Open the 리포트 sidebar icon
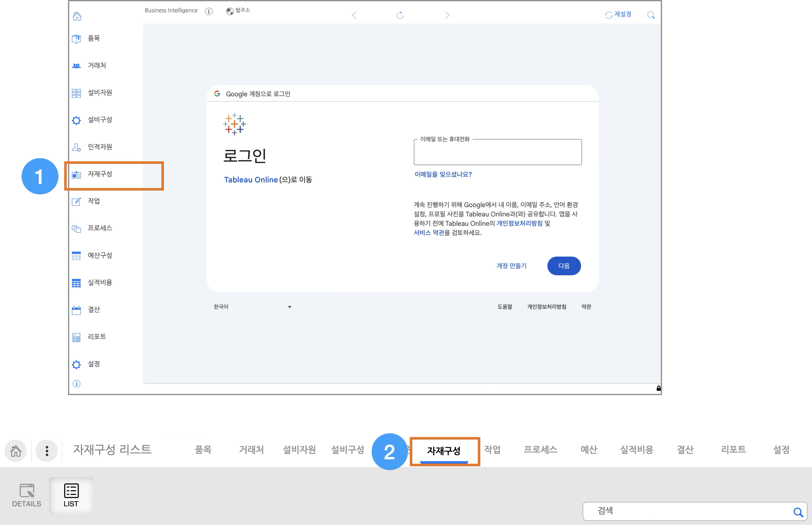 coord(77,337)
